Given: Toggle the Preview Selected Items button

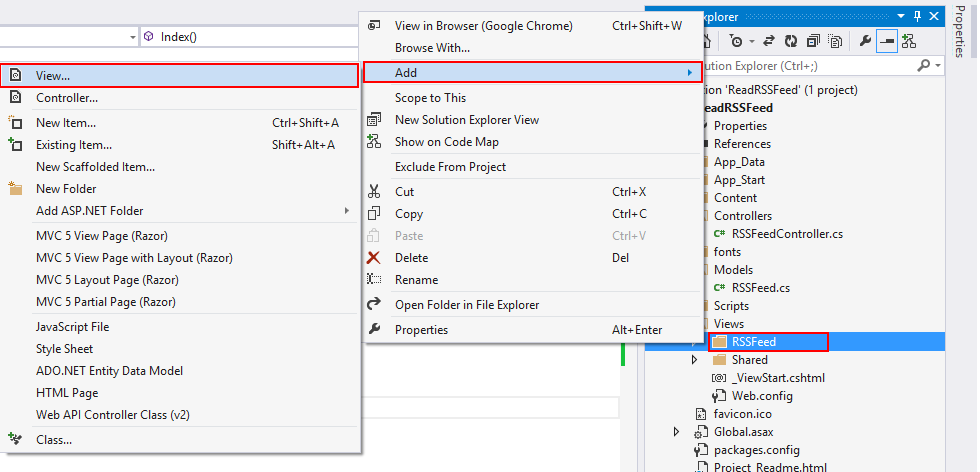Looking at the screenshot, I should tap(886, 41).
